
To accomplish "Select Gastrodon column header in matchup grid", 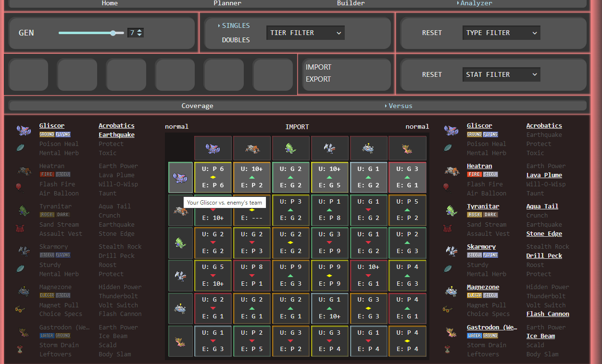I will point(407,148).
